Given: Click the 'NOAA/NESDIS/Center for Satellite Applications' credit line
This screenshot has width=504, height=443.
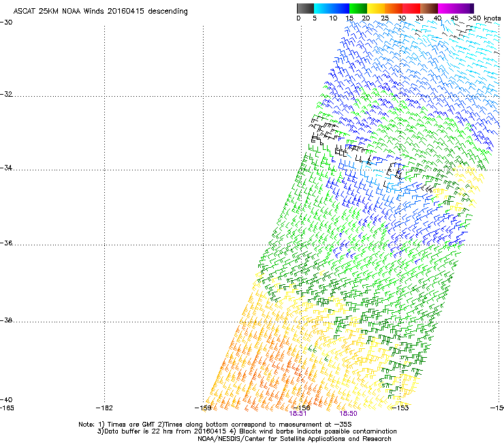Looking at the screenshot, I should (x=294, y=439).
